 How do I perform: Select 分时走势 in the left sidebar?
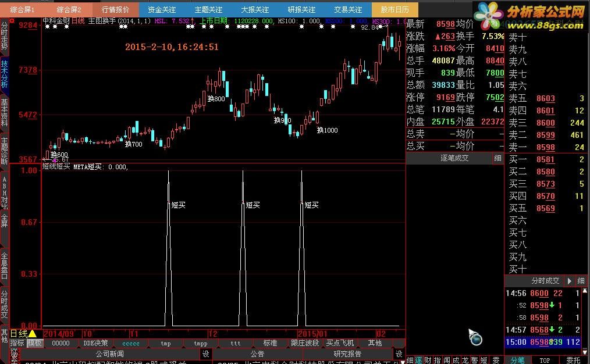(4, 36)
